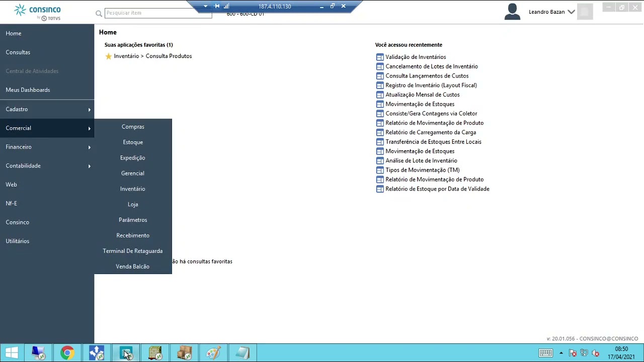Open Google Chrome from the taskbar
This screenshot has width=644, height=362.
pos(67,353)
